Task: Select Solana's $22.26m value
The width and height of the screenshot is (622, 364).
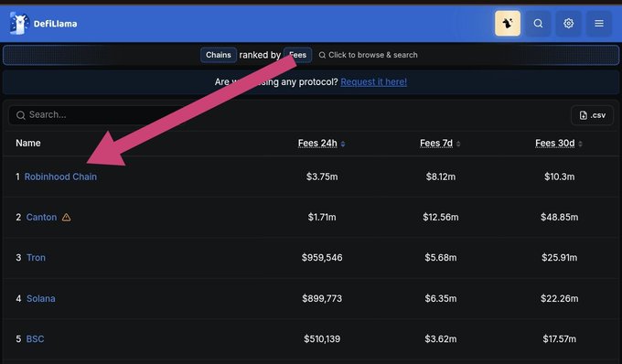Action: (x=559, y=298)
